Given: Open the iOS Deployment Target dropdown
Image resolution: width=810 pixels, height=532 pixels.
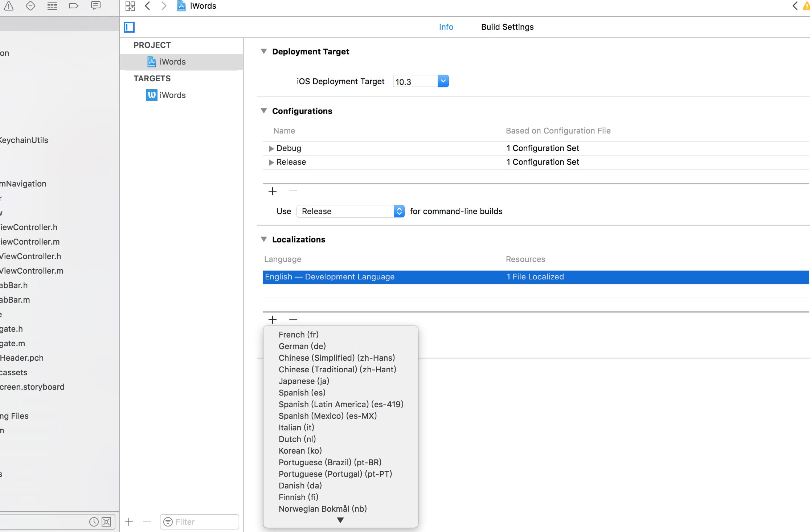Looking at the screenshot, I should 443,81.
